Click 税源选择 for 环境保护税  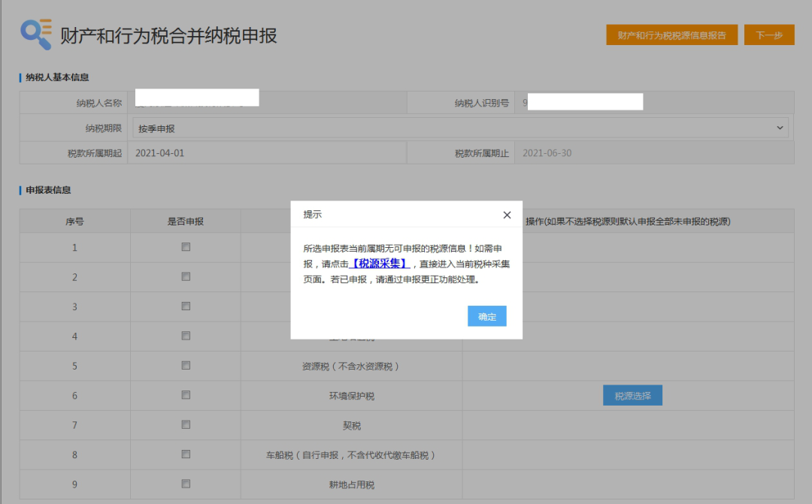pyautogui.click(x=633, y=394)
